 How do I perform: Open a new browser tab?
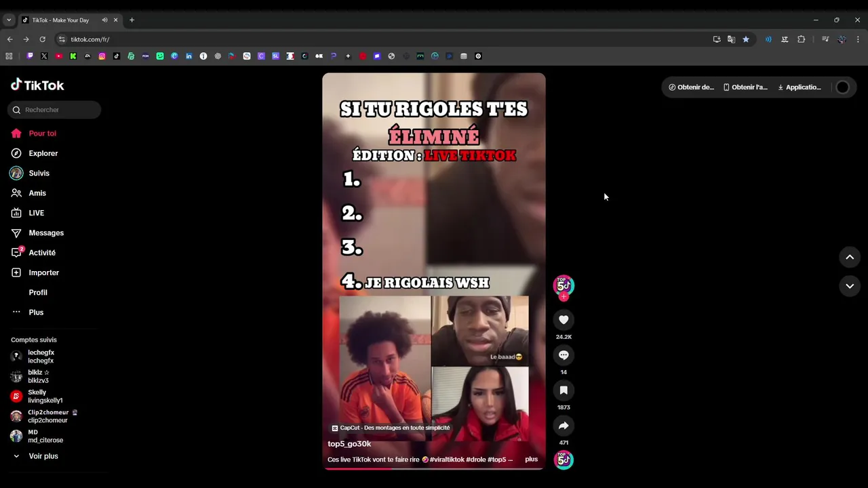click(132, 20)
